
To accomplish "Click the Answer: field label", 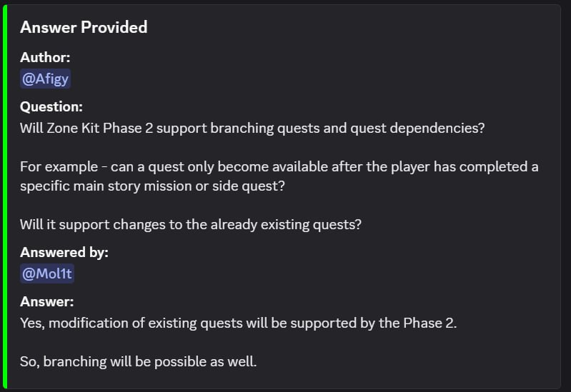I will pos(47,301).
